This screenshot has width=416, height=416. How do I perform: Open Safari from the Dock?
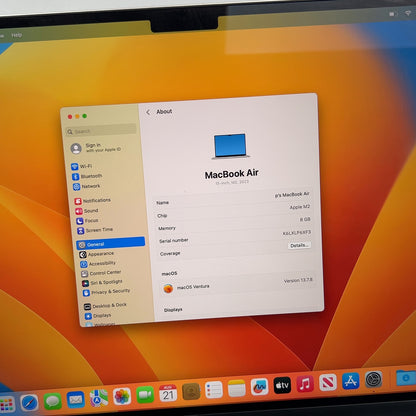click(x=29, y=402)
